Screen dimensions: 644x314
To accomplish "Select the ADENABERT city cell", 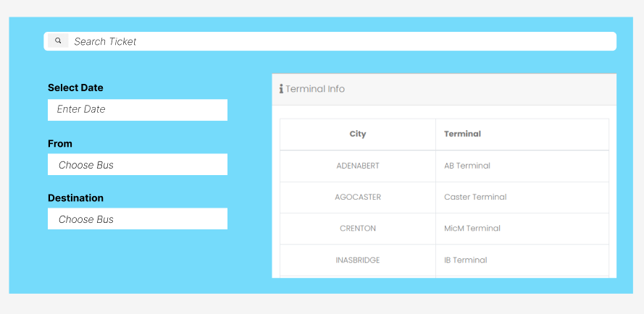I will [358, 166].
